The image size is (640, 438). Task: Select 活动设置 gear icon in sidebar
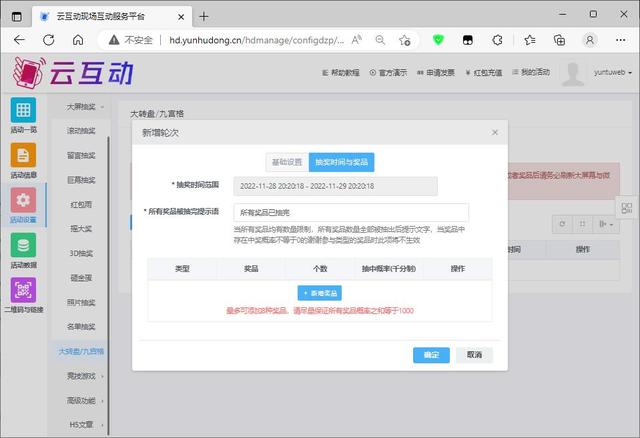coord(23,200)
